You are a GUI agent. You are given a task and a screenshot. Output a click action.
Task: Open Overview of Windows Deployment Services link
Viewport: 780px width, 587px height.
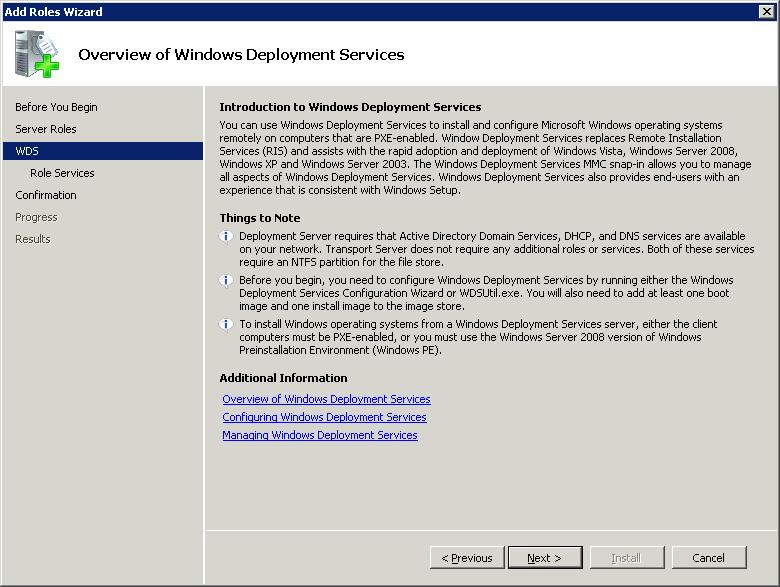(326, 399)
